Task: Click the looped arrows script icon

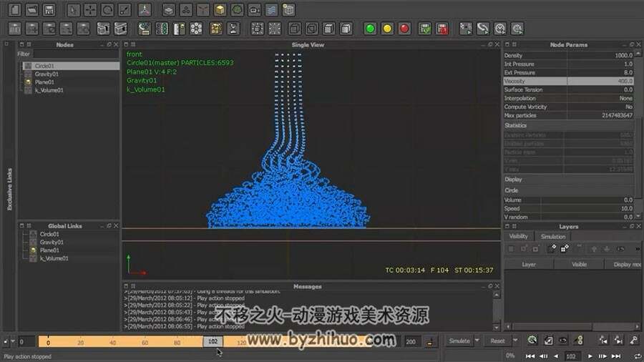Action: [x=483, y=29]
